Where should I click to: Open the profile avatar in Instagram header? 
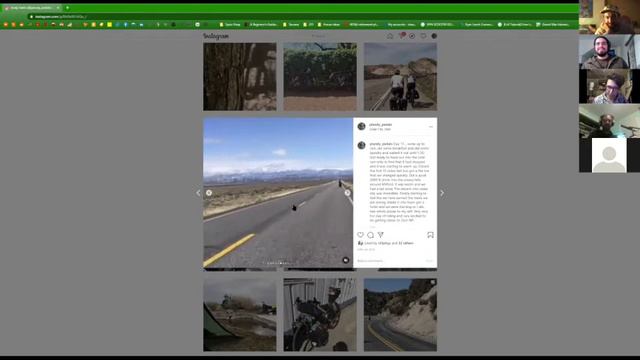434,36
